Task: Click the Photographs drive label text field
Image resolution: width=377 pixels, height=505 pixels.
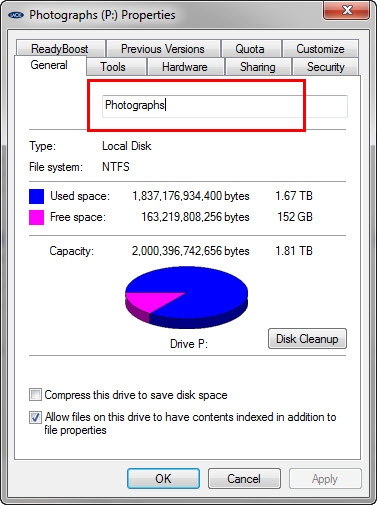Action: click(x=225, y=106)
